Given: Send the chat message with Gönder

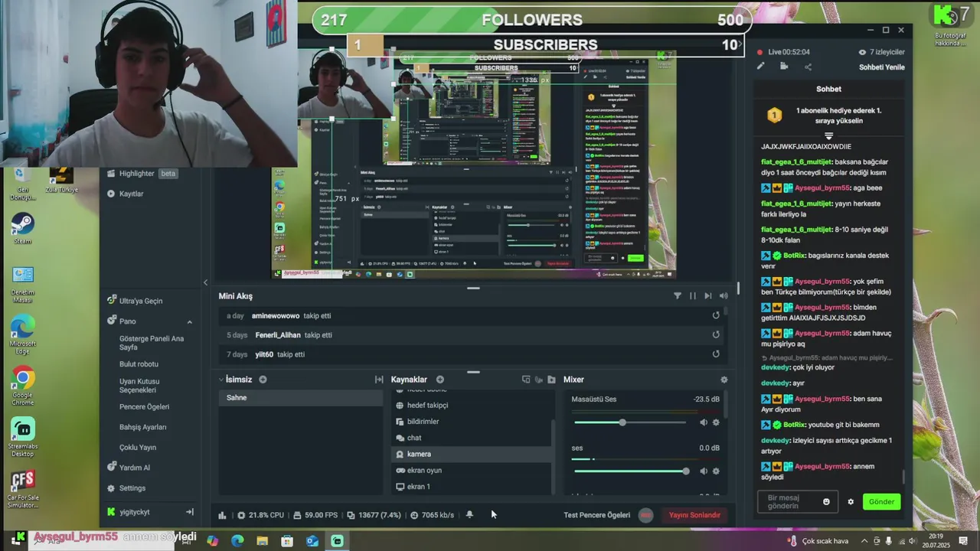Looking at the screenshot, I should coord(881,502).
